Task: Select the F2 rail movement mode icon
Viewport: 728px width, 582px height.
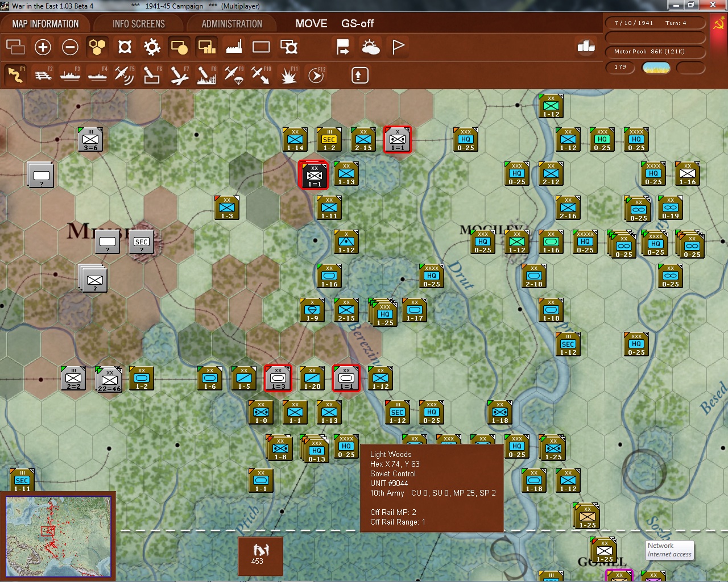Action: coord(43,74)
